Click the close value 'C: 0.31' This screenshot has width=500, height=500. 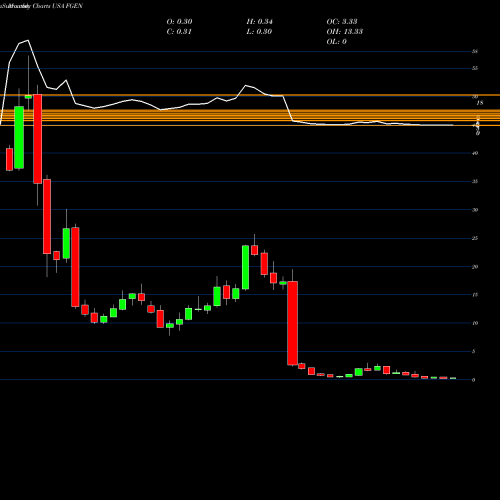tap(179, 32)
